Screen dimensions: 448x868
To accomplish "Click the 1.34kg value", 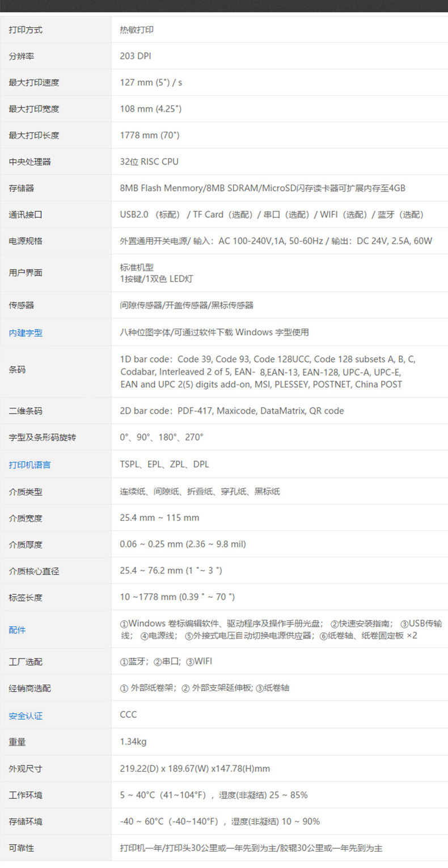I will tap(133, 742).
